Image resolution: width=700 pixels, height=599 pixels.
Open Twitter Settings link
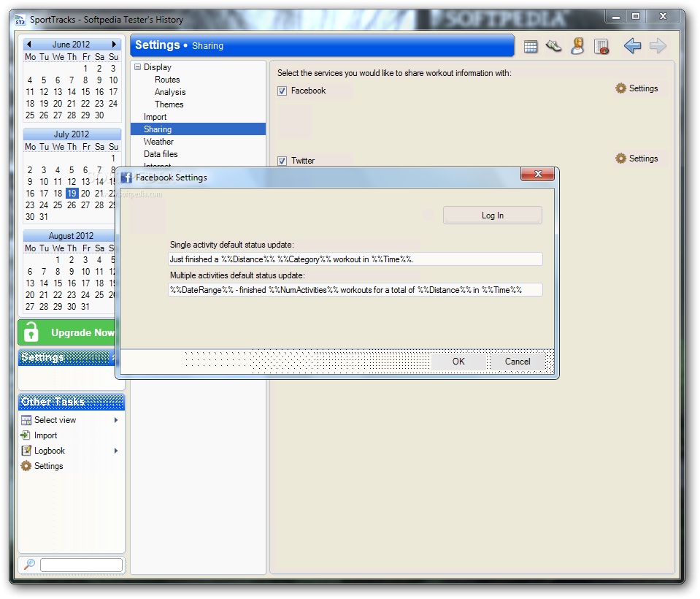pos(643,159)
